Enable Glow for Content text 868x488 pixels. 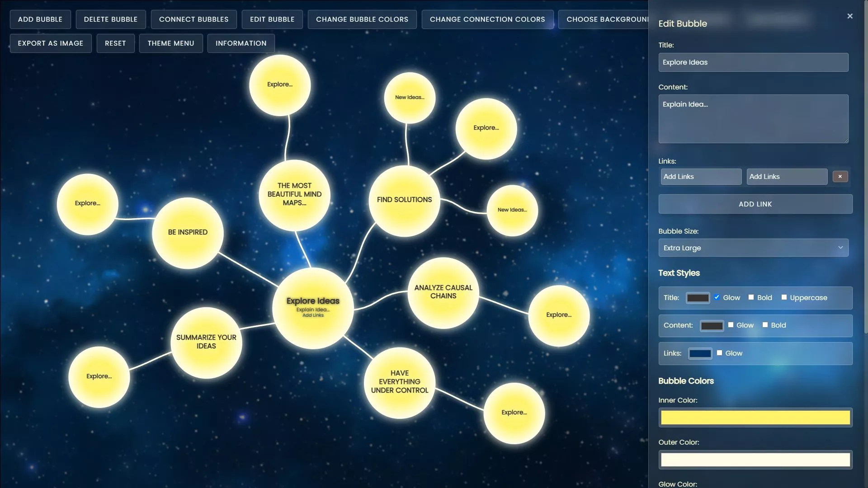731,325
